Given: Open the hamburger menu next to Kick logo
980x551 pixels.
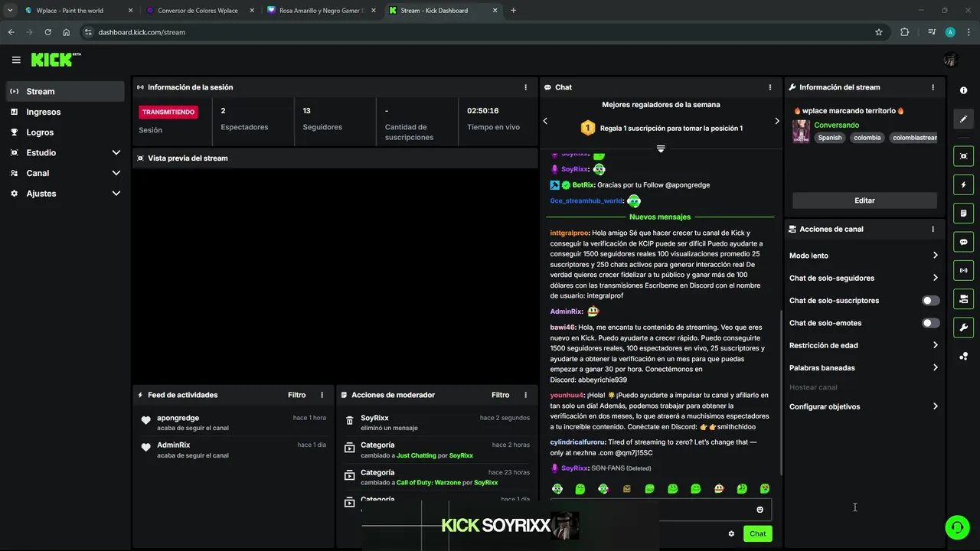Looking at the screenshot, I should point(16,60).
